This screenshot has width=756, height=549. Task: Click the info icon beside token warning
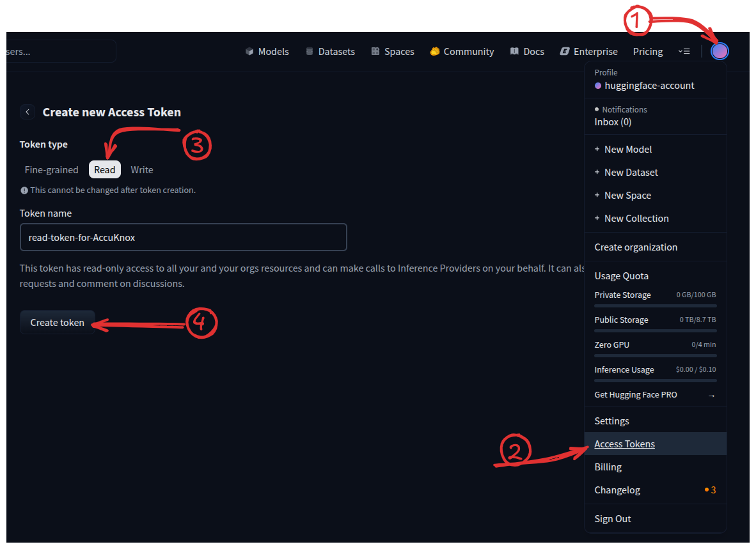point(24,190)
